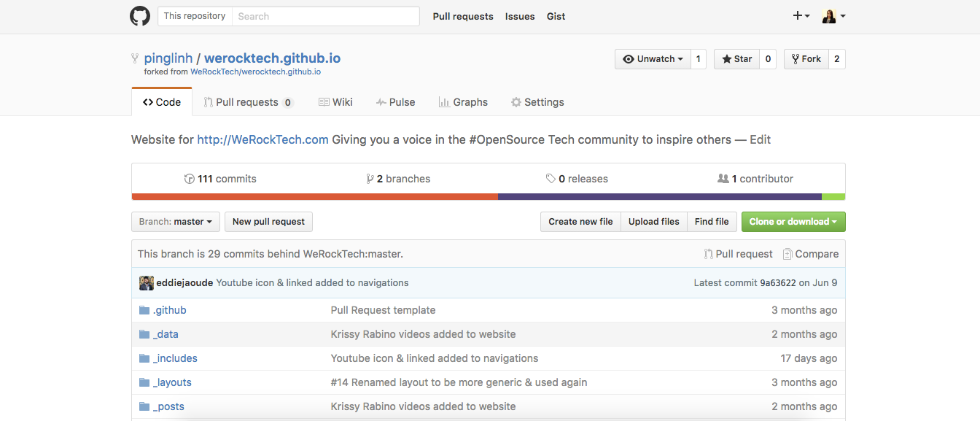The height and width of the screenshot is (421, 980).
Task: Click eddiejaoude's avatar thumbnail
Action: click(x=147, y=283)
